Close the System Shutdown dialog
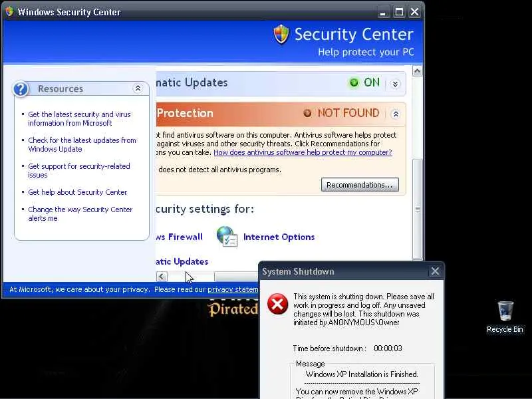532x399 pixels. pos(435,271)
